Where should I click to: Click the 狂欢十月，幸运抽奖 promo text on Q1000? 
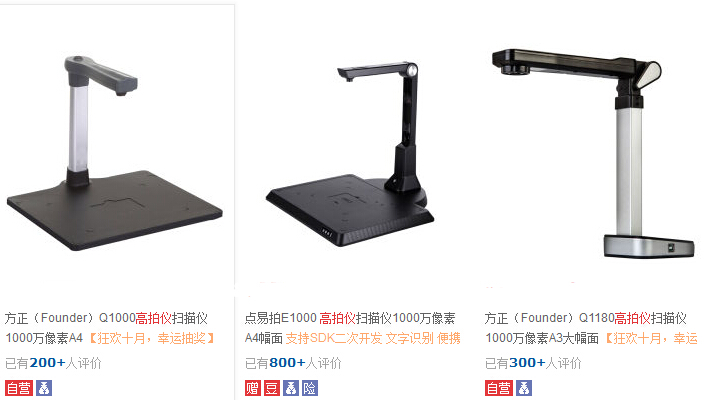click(x=151, y=338)
